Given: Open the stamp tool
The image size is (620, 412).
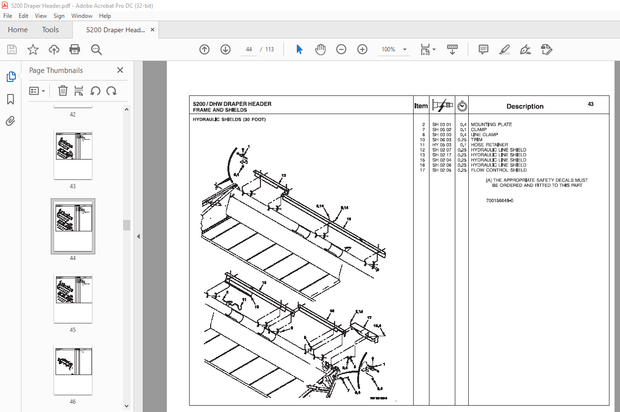Looking at the screenshot, I should [546, 49].
